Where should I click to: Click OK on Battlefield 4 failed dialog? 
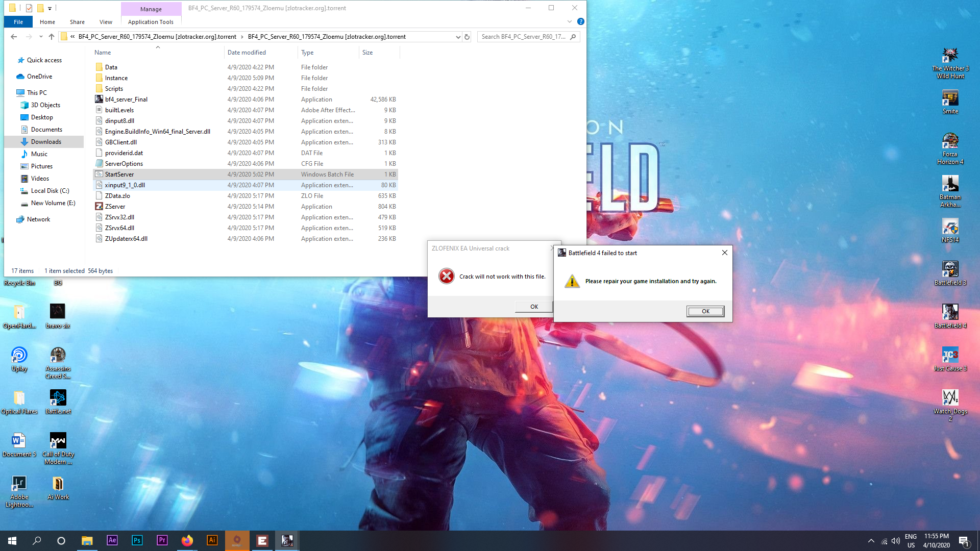click(x=705, y=311)
